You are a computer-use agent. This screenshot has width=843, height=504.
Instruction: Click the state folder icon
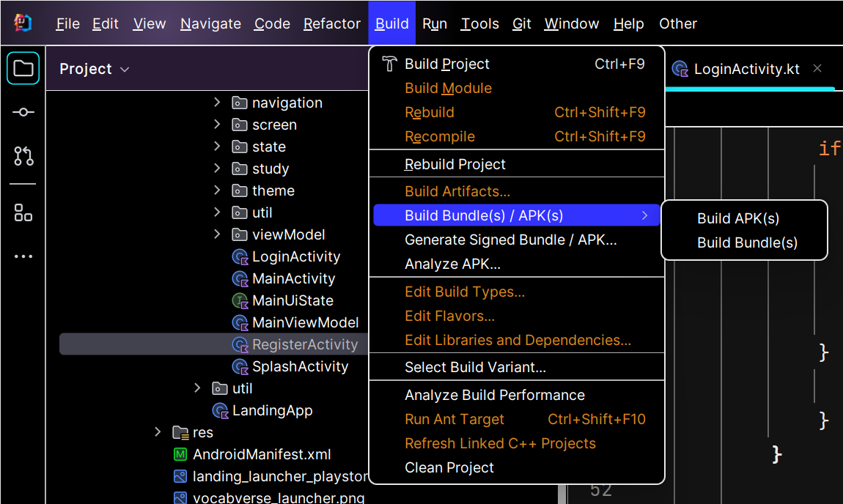(239, 147)
